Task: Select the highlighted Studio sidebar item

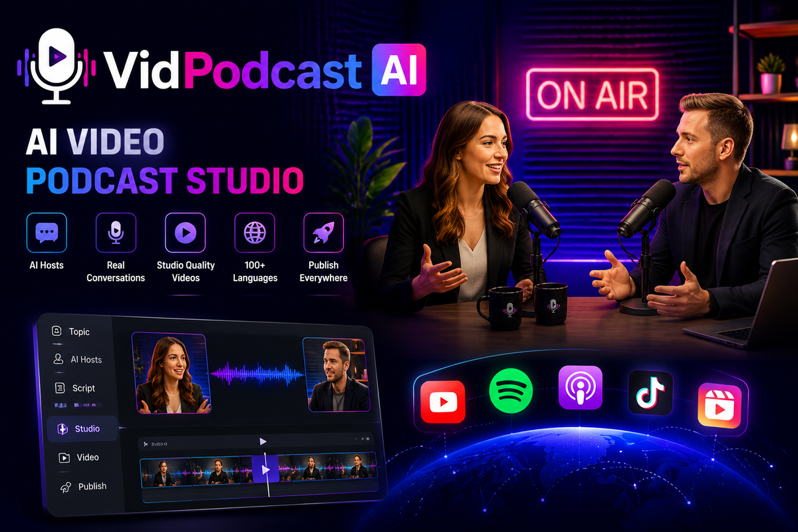Action: click(x=82, y=429)
